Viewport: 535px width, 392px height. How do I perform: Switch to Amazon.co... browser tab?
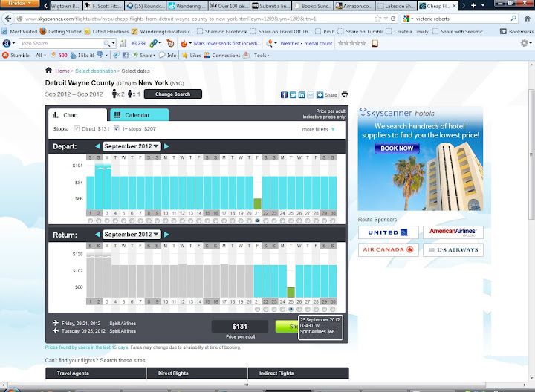point(354,6)
